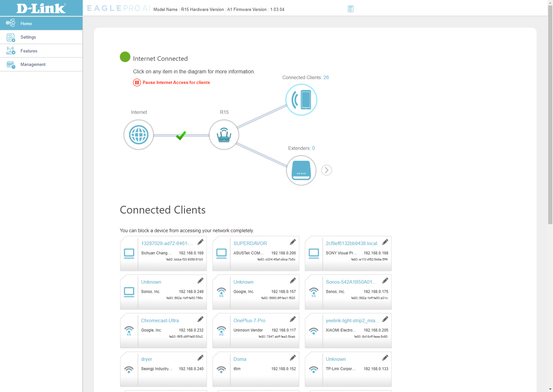Screen dimensions: 553x392
Task: Edit the Chromecast-Ultra client
Action: click(x=200, y=319)
